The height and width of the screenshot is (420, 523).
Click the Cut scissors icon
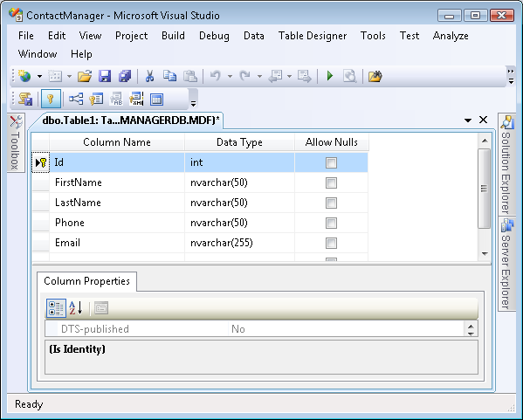[x=150, y=76]
